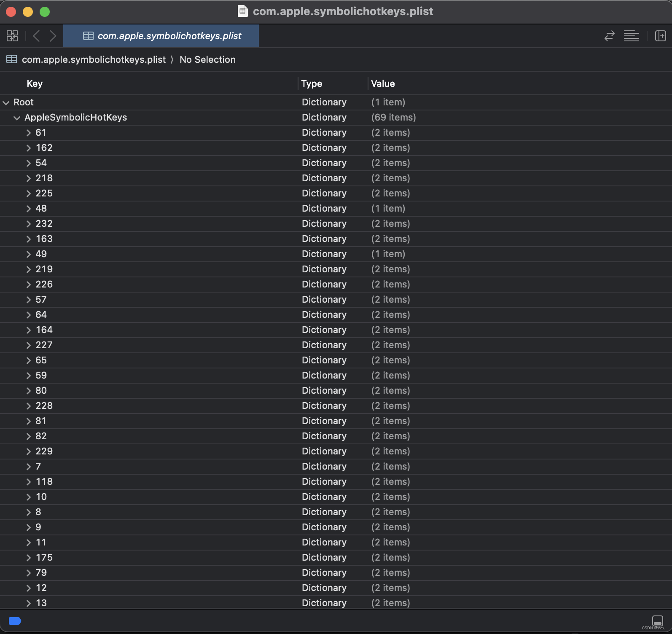672x634 pixels.
Task: Select the key 82 row
Action: tap(336, 436)
